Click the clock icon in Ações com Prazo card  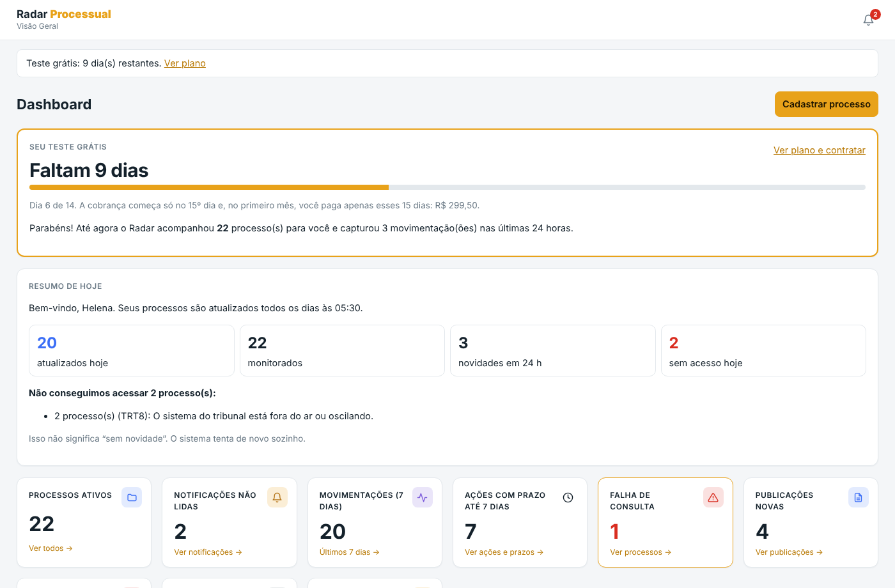568,497
